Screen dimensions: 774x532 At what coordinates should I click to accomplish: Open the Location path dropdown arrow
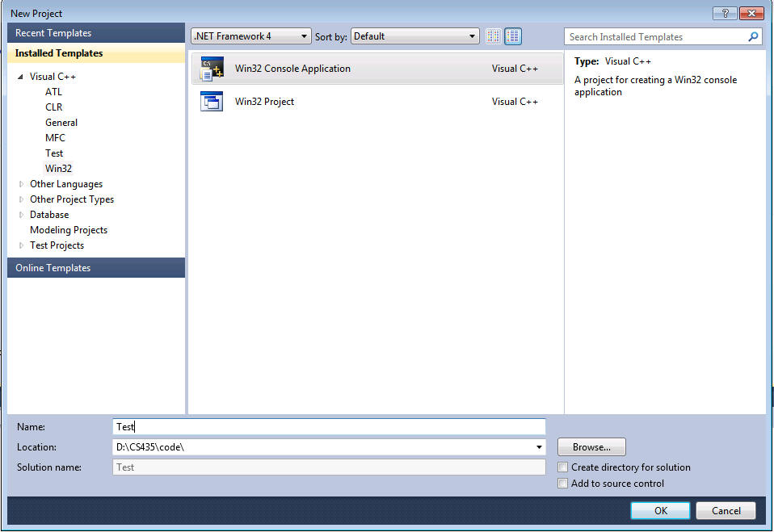[539, 447]
